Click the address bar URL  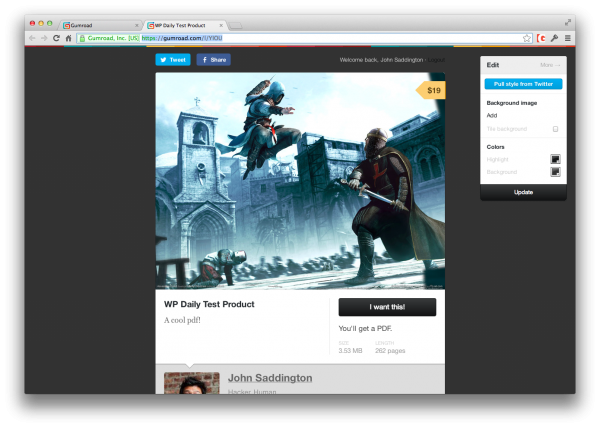[182, 38]
